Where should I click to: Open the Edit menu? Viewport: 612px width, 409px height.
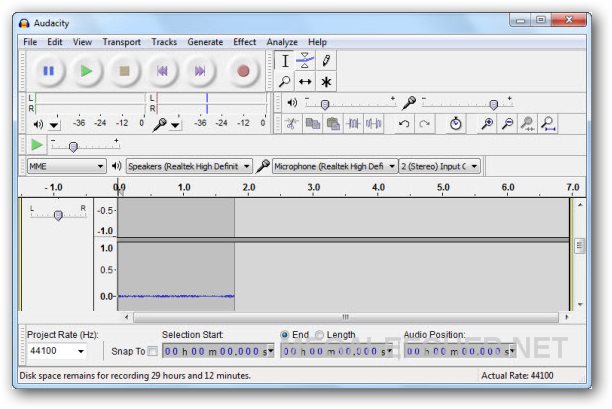[x=55, y=42]
